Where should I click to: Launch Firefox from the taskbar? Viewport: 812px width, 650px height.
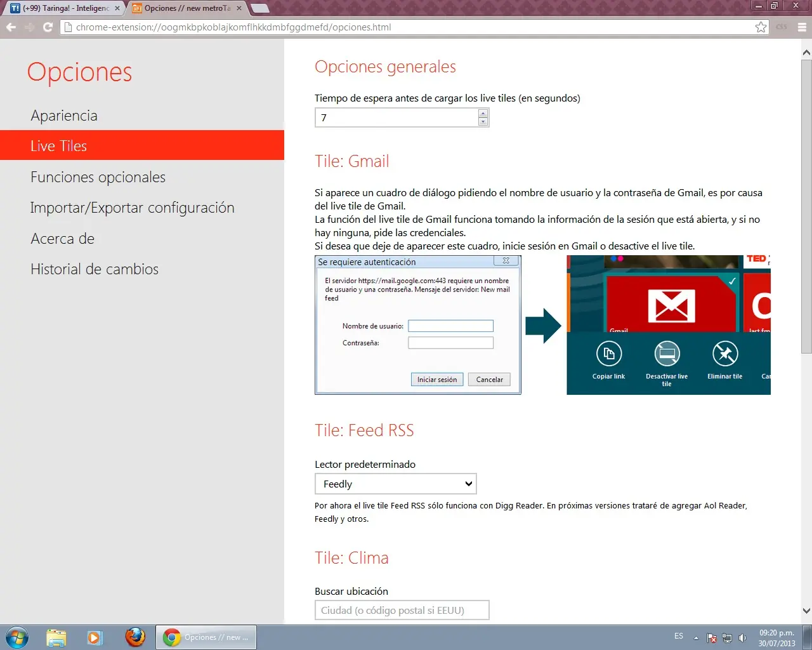tap(135, 637)
